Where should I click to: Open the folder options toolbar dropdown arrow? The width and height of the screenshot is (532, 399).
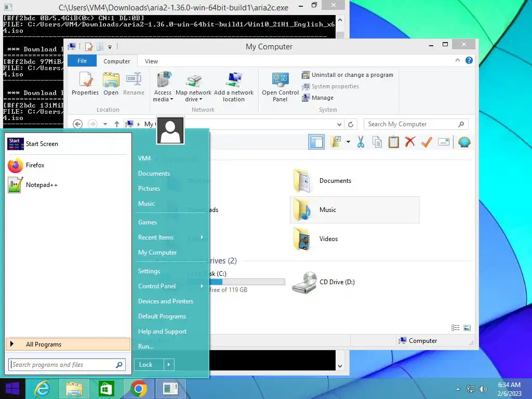(348, 142)
